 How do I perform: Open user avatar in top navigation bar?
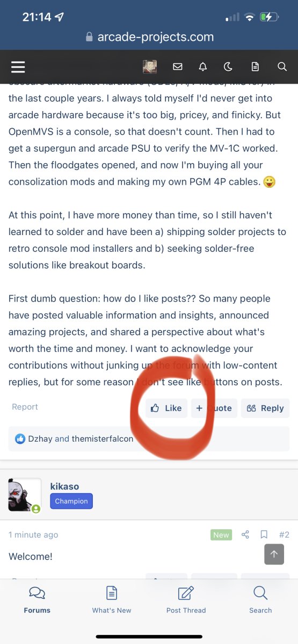[150, 67]
